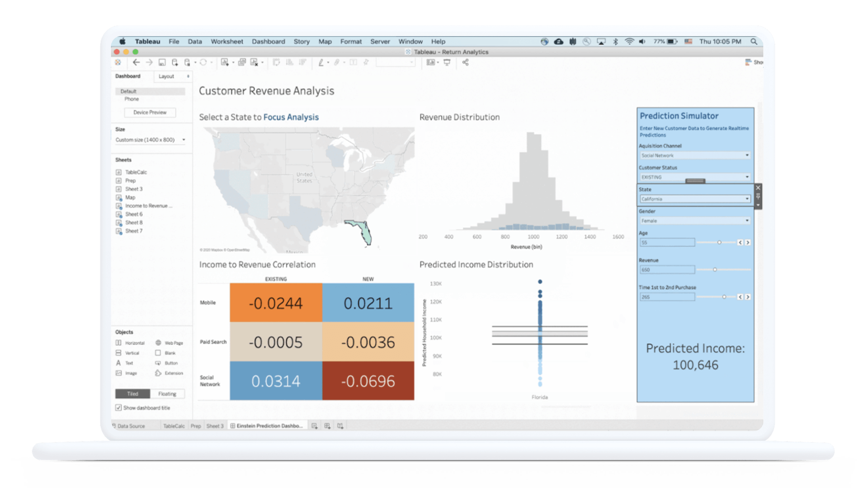Select the Acquisition Channel dropdown
The width and height of the screenshot is (868, 488).
[694, 155]
